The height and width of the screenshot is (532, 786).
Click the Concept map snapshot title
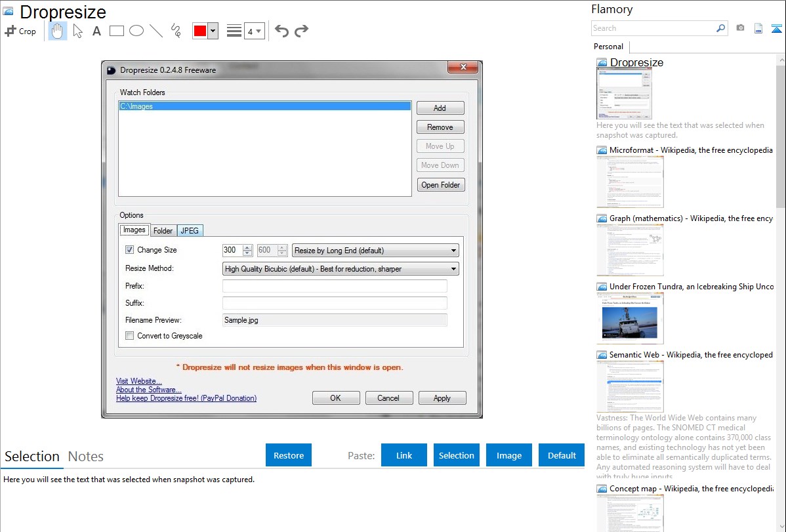[x=691, y=488]
